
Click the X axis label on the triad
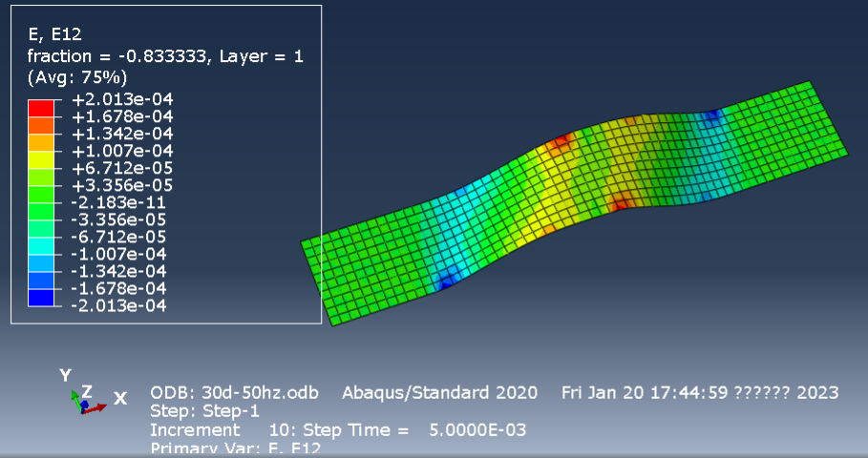point(120,398)
